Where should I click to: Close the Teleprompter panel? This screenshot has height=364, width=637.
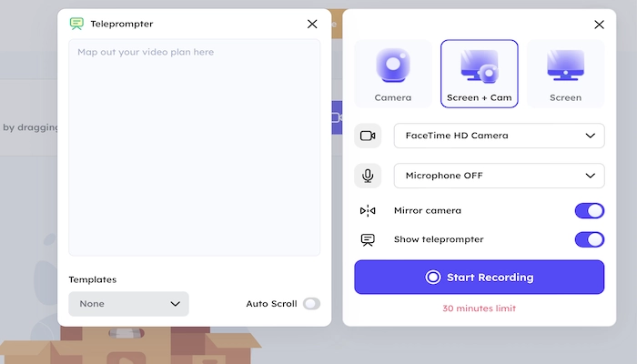coord(312,25)
